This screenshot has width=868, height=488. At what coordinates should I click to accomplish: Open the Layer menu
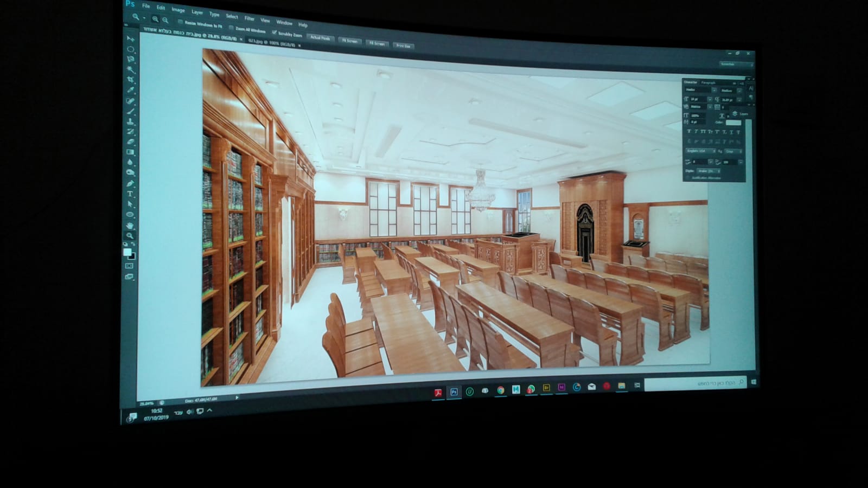pyautogui.click(x=197, y=12)
